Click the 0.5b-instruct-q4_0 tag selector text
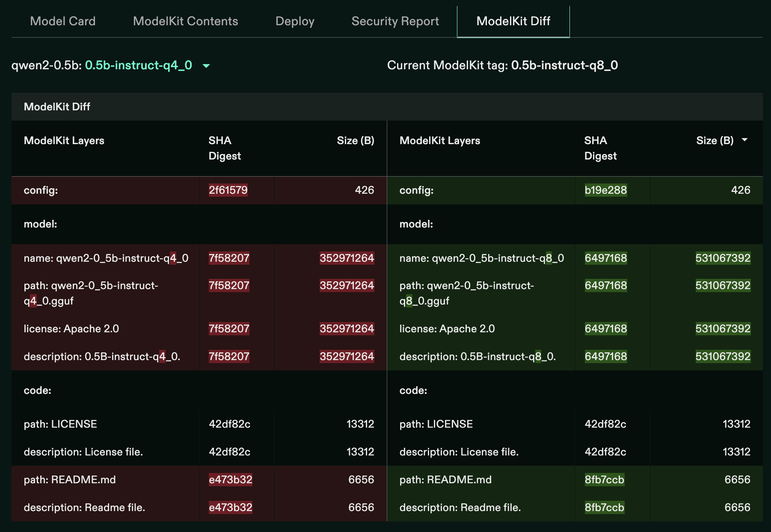The height and width of the screenshot is (532, 771). pos(138,65)
